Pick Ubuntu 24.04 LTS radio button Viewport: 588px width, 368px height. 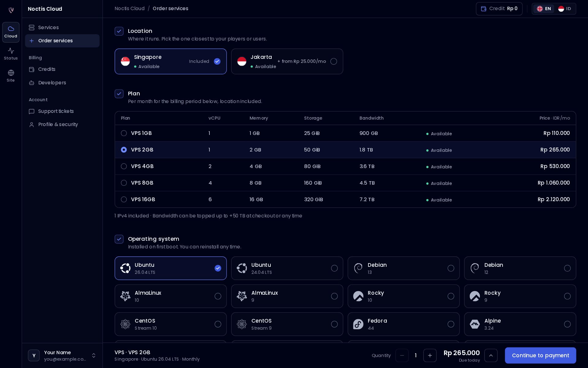tap(334, 268)
